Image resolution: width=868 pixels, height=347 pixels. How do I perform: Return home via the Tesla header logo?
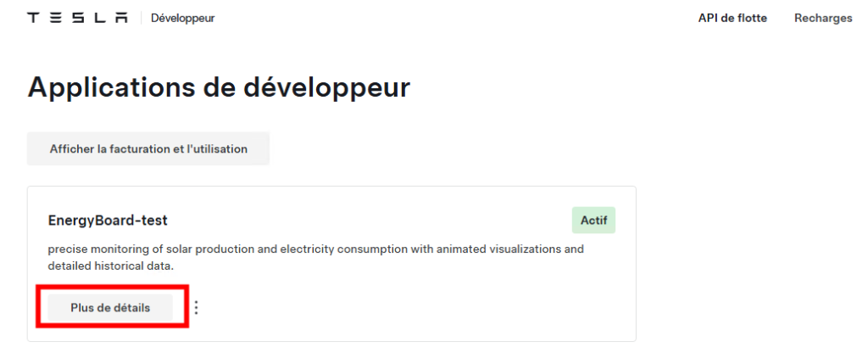pyautogui.click(x=77, y=19)
